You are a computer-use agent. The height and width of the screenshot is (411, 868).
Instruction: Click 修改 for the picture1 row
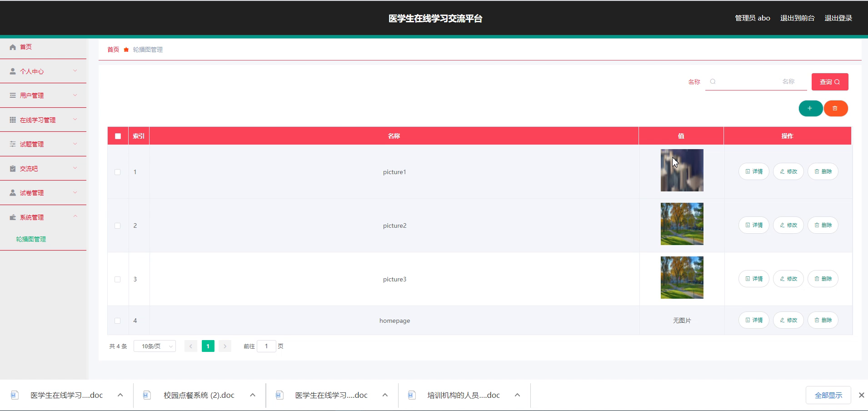(x=788, y=171)
